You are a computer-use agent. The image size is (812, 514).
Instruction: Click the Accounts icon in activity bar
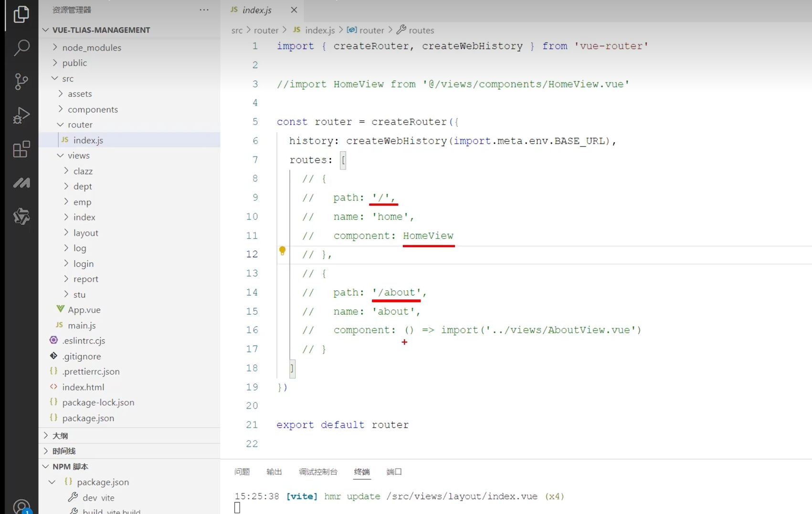click(x=21, y=506)
